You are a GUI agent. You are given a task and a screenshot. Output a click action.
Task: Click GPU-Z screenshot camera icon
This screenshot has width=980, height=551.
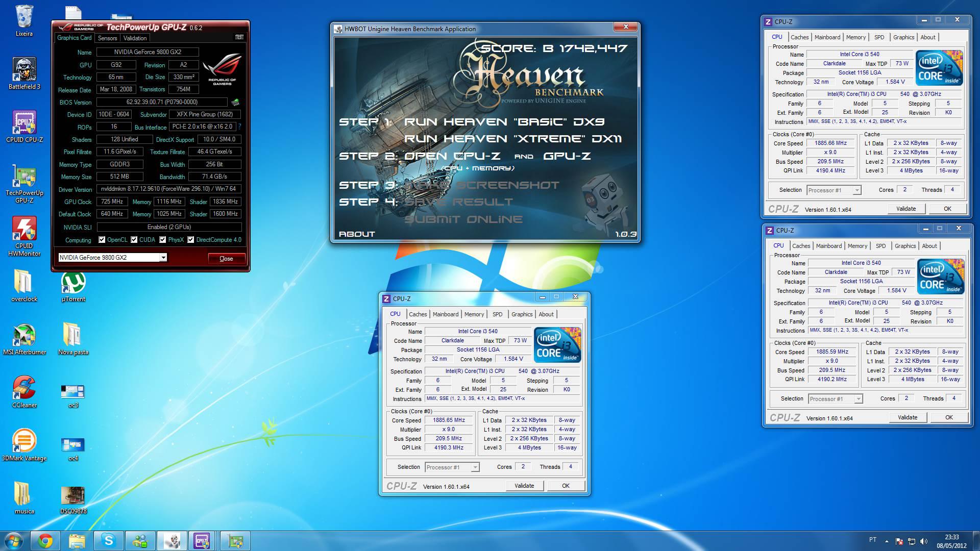tap(239, 37)
